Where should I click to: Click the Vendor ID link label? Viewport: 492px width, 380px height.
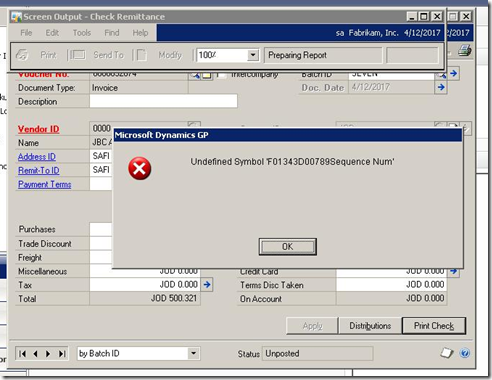click(38, 129)
